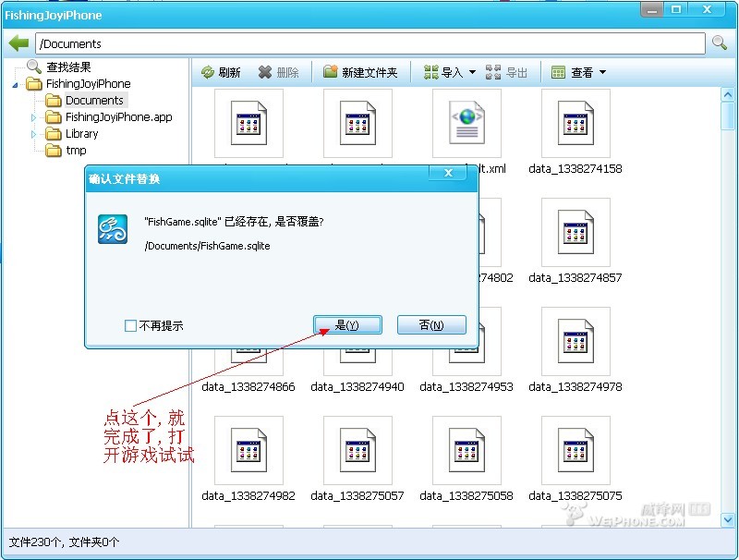Click the 新建文件夹 new folder icon
Image resolution: width=739 pixels, height=560 pixels.
pos(331,72)
